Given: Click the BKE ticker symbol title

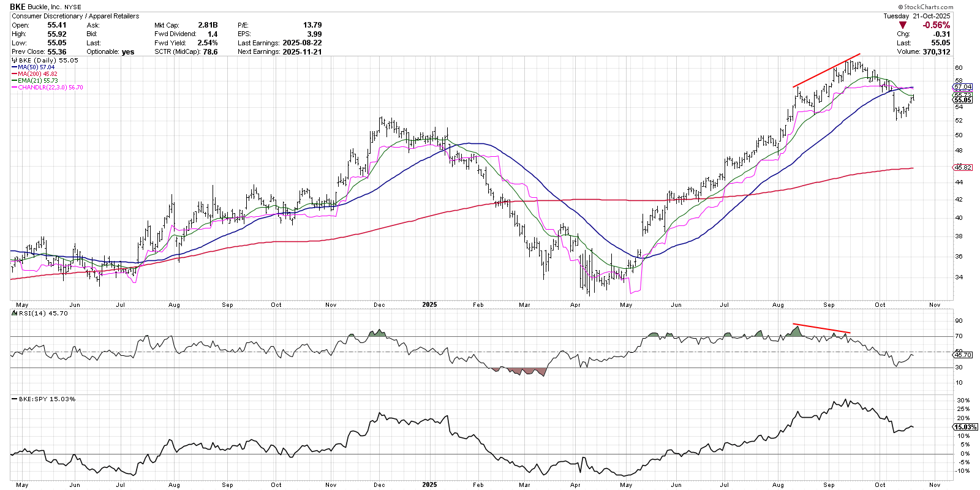Looking at the screenshot, I should coord(18,7).
